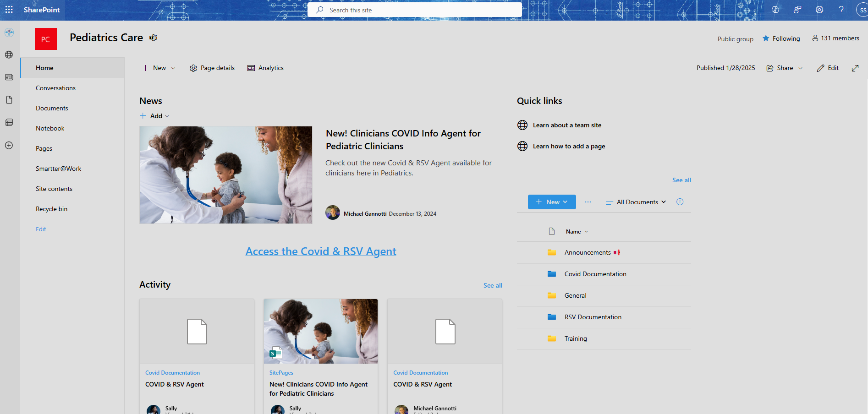Open the General folder row
Screen dimensions: 868x414
604,295
